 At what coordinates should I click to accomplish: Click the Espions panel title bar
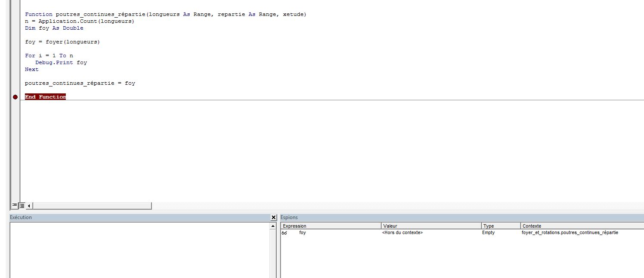460,218
